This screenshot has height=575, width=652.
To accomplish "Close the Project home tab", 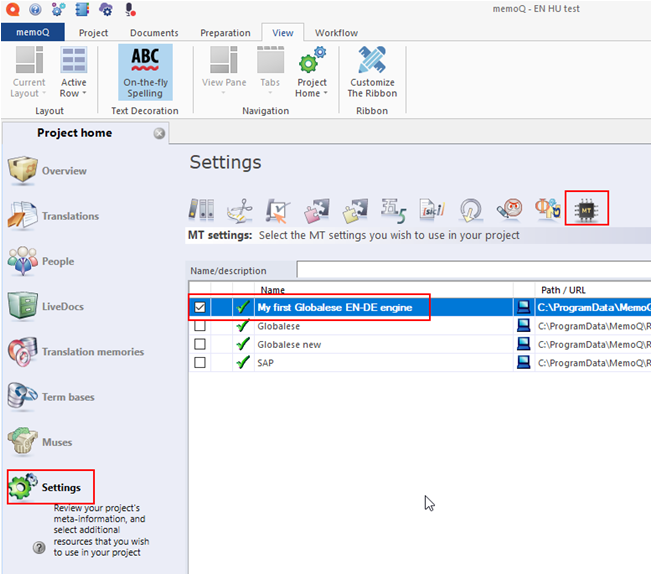I will [x=159, y=134].
